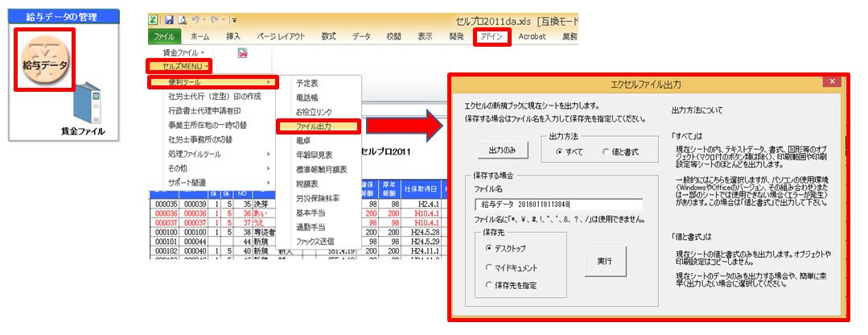This screenshot has width=868, height=335.
Task: Click the DW add-in toolbar icon
Action: tap(242, 53)
